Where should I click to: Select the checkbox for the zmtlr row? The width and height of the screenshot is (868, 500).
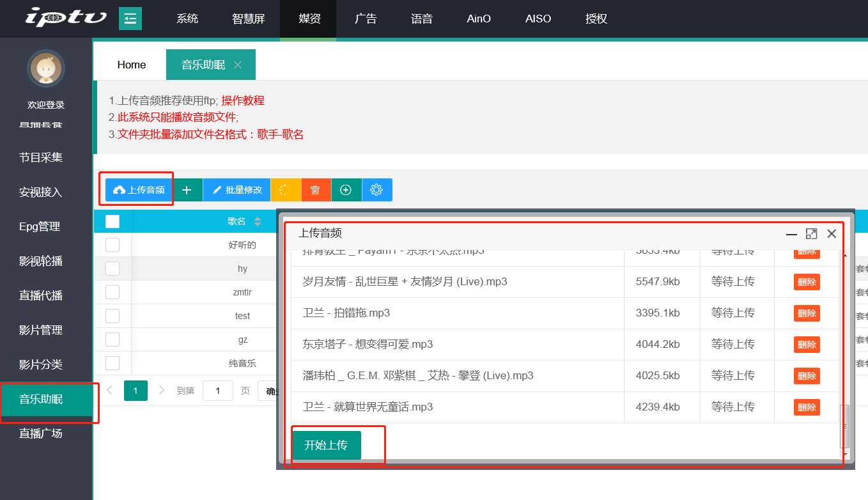click(112, 292)
